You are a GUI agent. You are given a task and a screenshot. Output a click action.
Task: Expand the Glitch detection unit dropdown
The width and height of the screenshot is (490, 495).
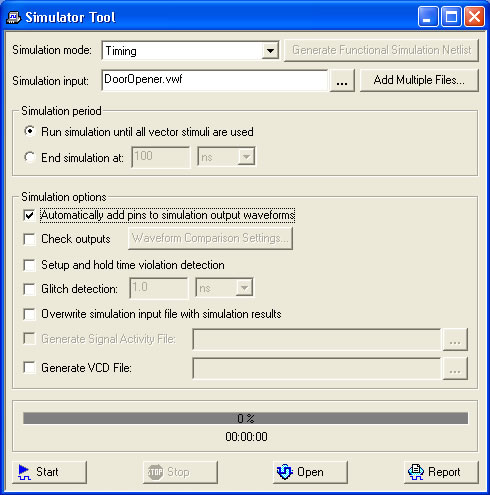(x=244, y=287)
